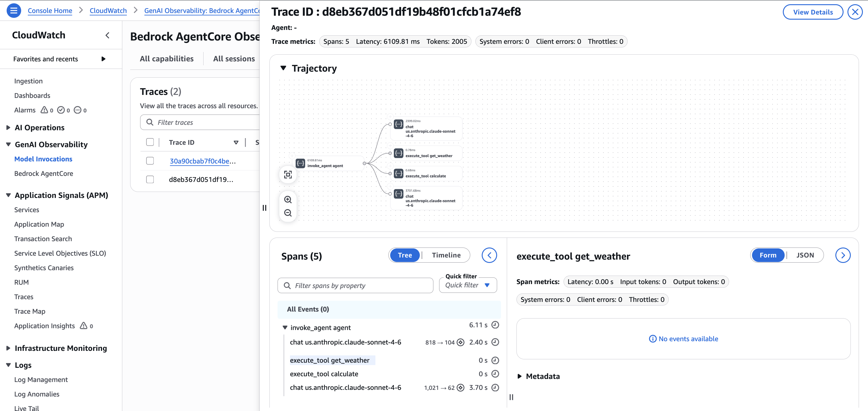Viewport: 868px width, 411px height.
Task: Click the zoom in icon on the Trajectory view
Action: tap(288, 199)
